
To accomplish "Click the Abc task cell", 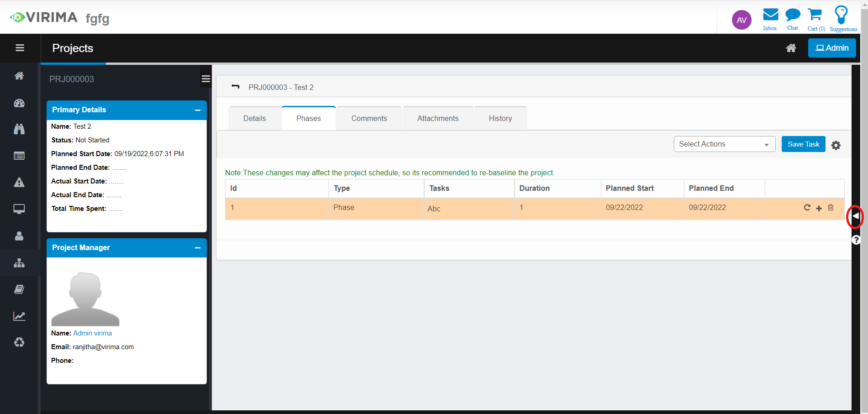I will pos(434,209).
